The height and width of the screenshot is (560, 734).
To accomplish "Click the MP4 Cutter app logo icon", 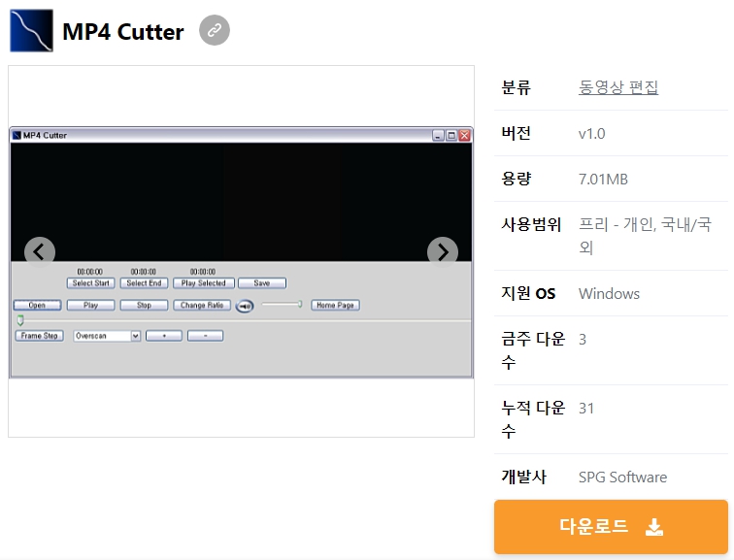I will (x=31, y=30).
